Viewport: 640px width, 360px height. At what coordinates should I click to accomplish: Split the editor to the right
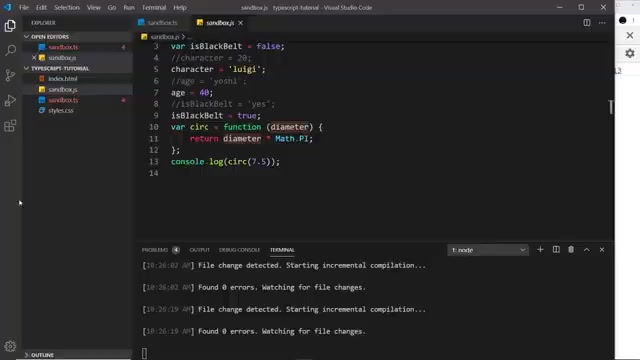point(587,23)
